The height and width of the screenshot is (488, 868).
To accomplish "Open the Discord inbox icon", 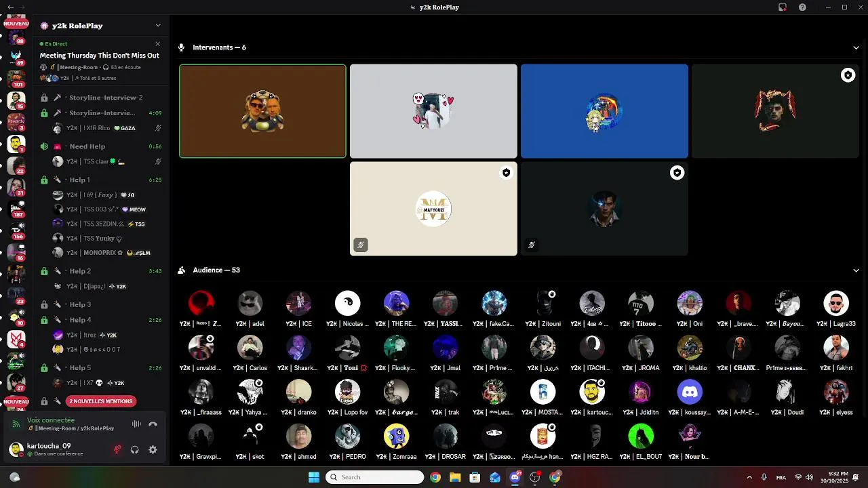I will 782,7.
